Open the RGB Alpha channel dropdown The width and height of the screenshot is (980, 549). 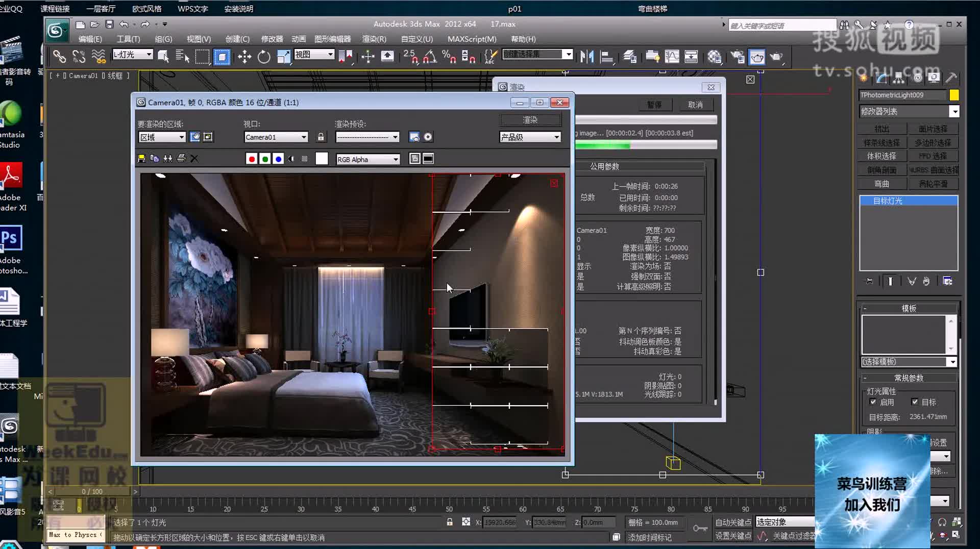(x=367, y=159)
